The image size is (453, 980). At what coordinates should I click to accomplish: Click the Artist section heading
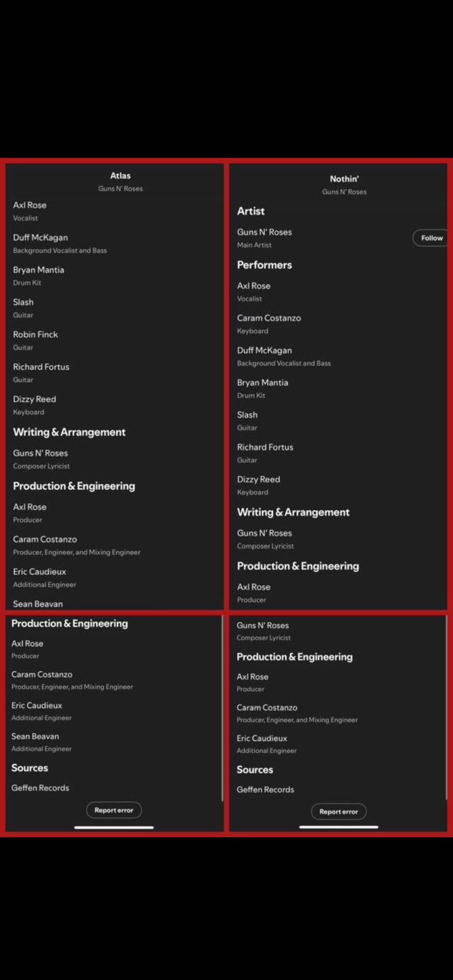(251, 211)
